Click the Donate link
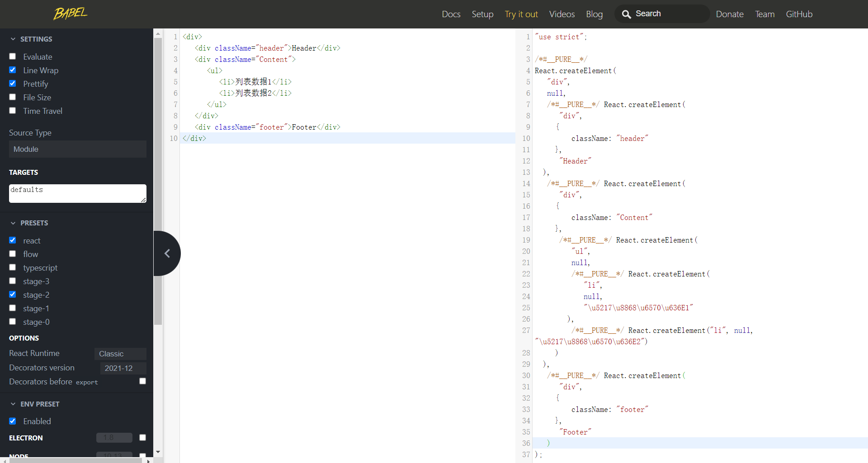 point(730,14)
